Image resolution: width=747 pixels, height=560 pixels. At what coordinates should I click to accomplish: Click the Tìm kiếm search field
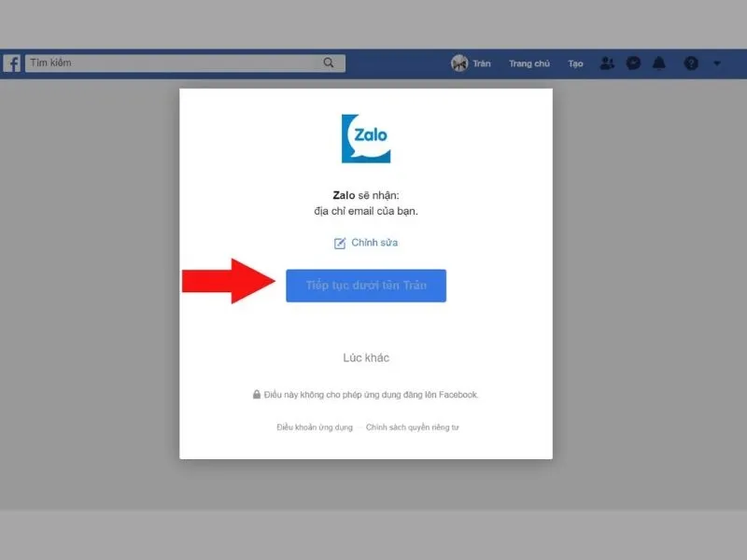pyautogui.click(x=185, y=63)
